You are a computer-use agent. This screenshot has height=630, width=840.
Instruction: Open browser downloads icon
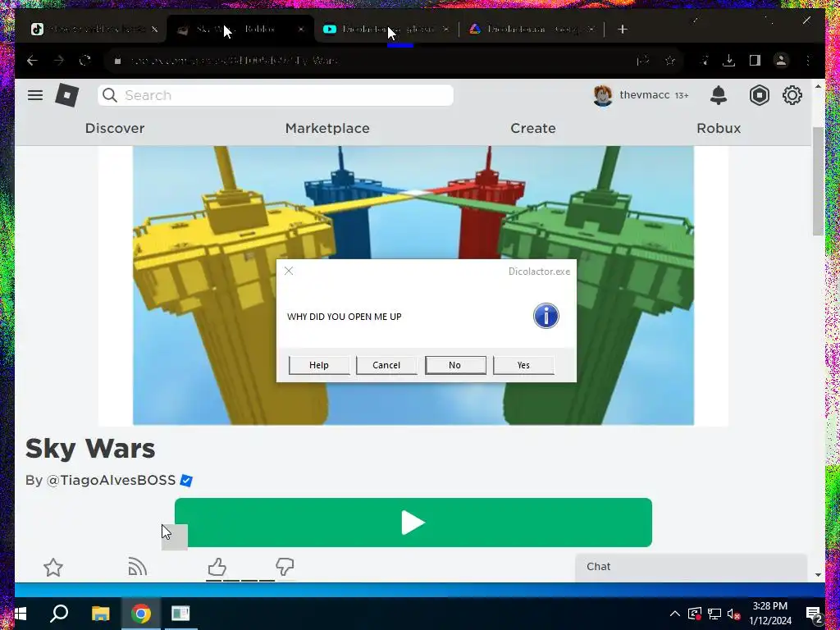[728, 61]
